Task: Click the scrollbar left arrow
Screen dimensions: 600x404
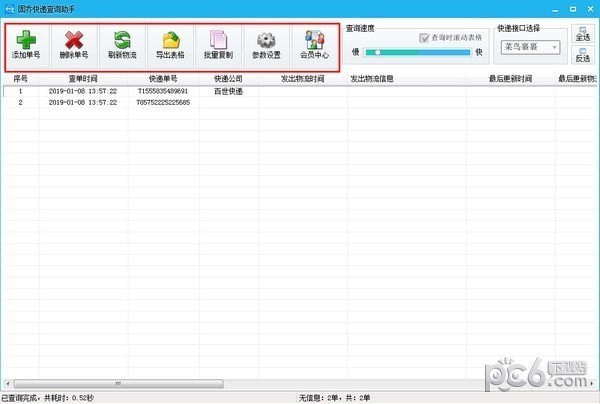Action: click(x=8, y=383)
